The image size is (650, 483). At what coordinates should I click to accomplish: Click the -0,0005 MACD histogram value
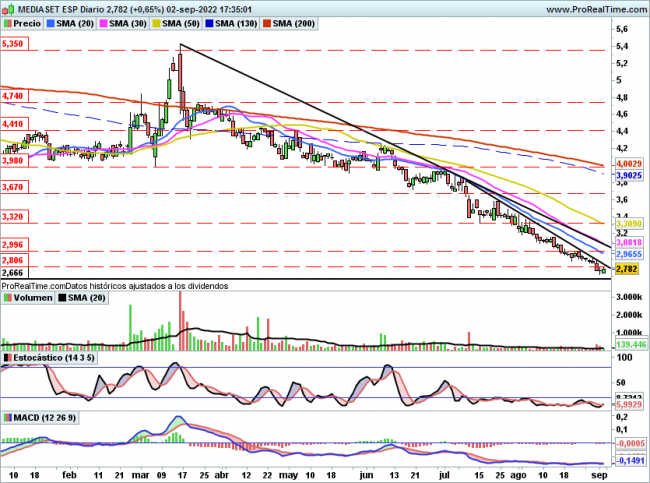coord(630,444)
